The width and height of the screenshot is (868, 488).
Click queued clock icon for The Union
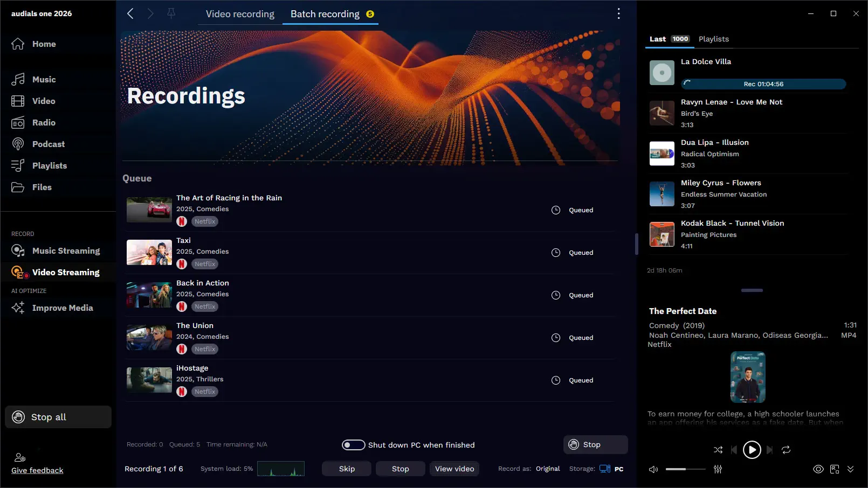click(556, 338)
